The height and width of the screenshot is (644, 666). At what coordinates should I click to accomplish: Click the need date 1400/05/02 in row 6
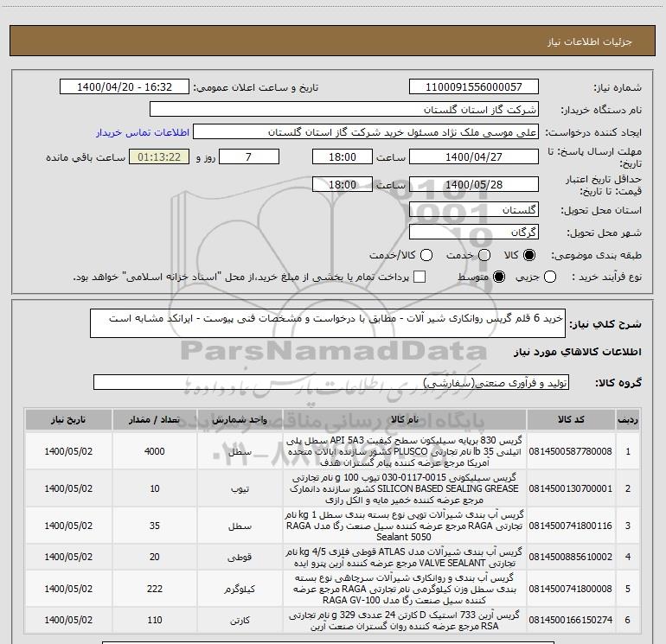(68, 620)
